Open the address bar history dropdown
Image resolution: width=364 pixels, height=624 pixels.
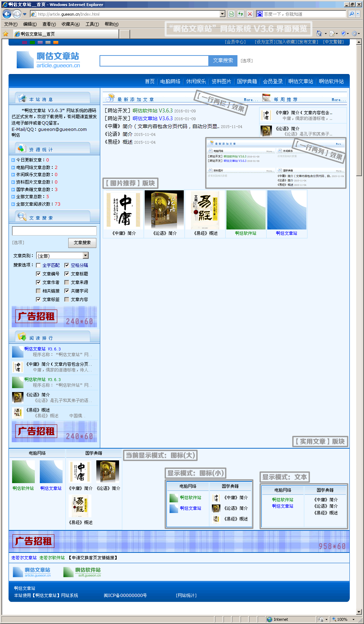223,14
